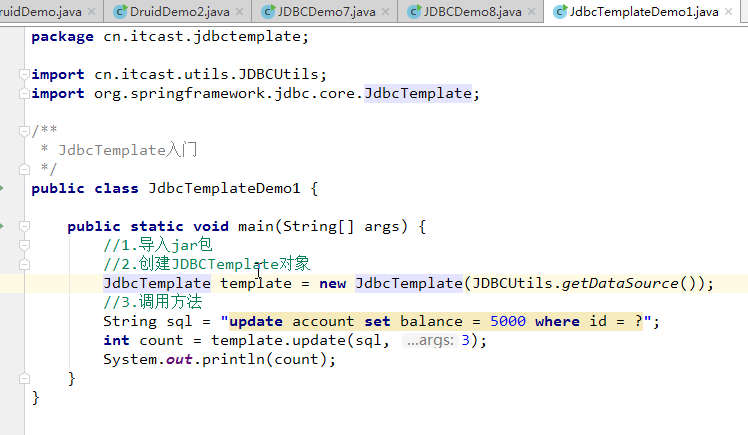
Task: Close the JDBCDemo8.java tab
Action: tap(531, 12)
